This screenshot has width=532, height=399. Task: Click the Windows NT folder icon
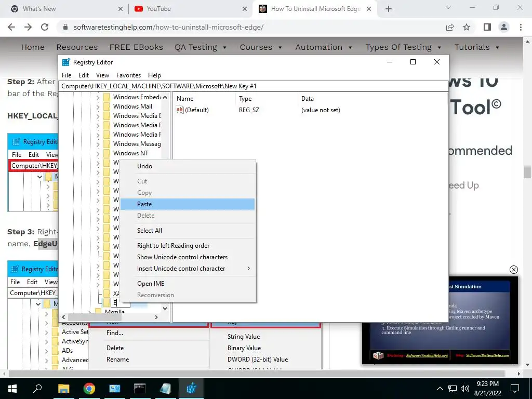(x=107, y=153)
